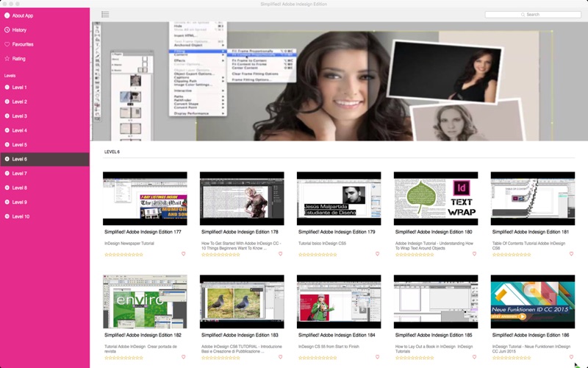Open the Favourites page
This screenshot has width=588, height=368.
(45, 44)
